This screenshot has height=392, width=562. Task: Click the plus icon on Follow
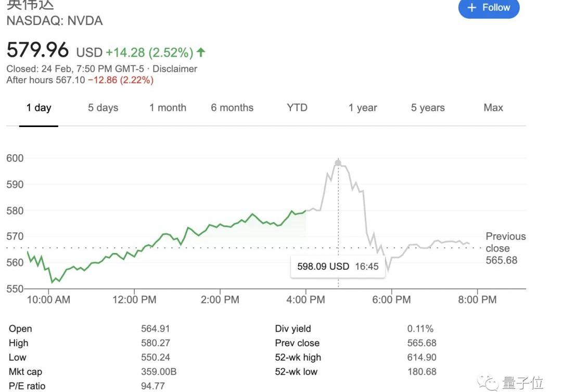[x=472, y=7]
